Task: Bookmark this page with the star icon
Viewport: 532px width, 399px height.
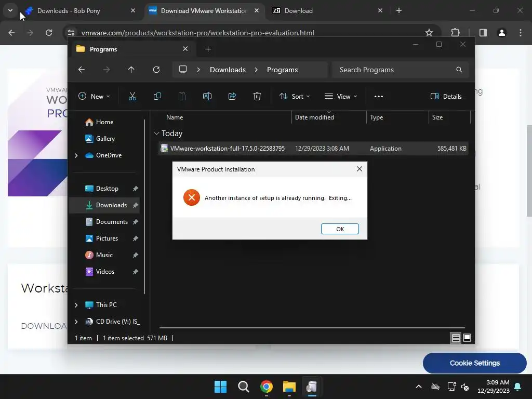Action: click(x=429, y=33)
